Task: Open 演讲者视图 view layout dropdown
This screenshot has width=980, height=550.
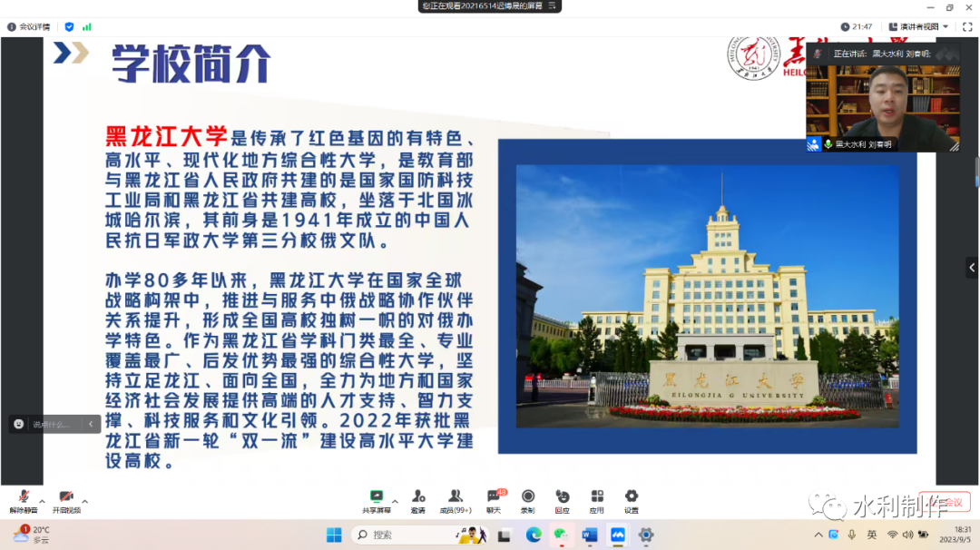Action: [918, 27]
